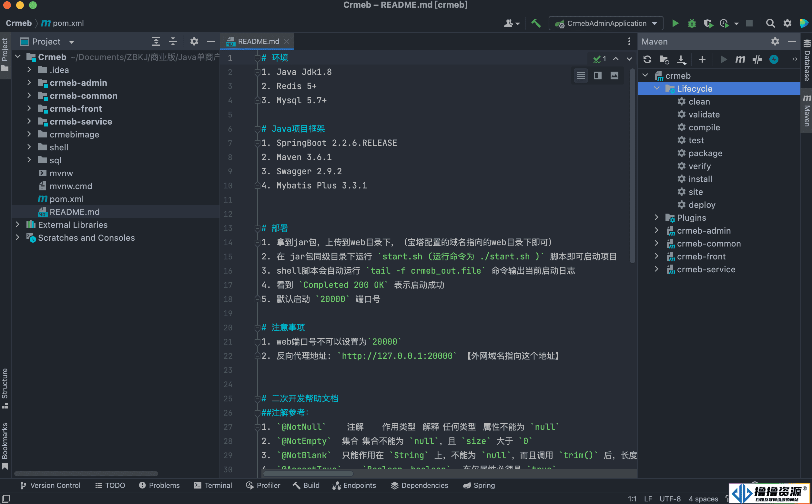Jump to previous highlighted problem arrow
The width and height of the screenshot is (812, 504).
click(616, 59)
